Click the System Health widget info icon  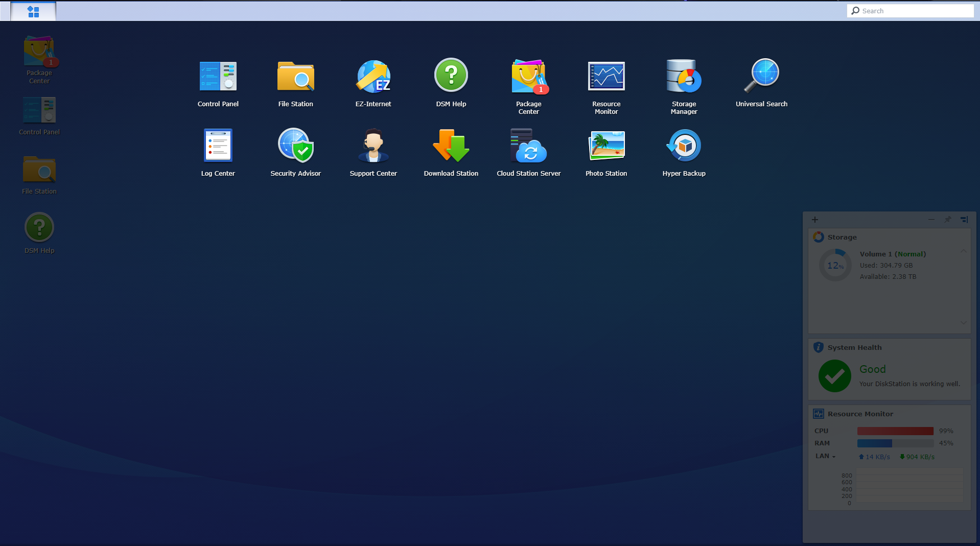tap(819, 347)
